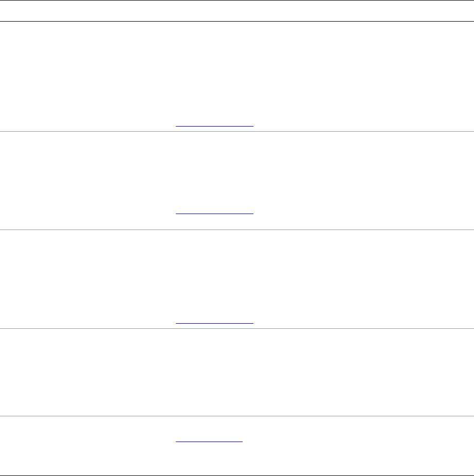This screenshot has width=474, height=476.
Task: Follow the blue underlined link in the third row
Action: pos(214,323)
